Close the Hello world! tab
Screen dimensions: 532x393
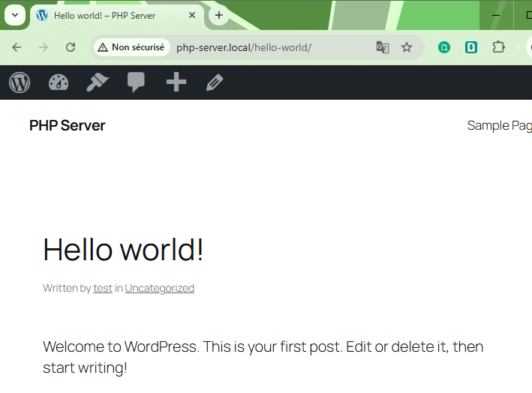[193, 15]
